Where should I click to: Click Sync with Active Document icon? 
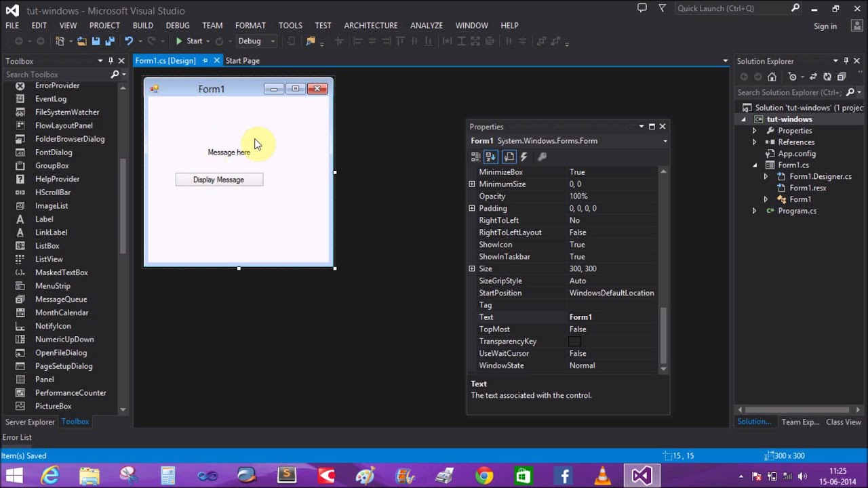pyautogui.click(x=813, y=77)
